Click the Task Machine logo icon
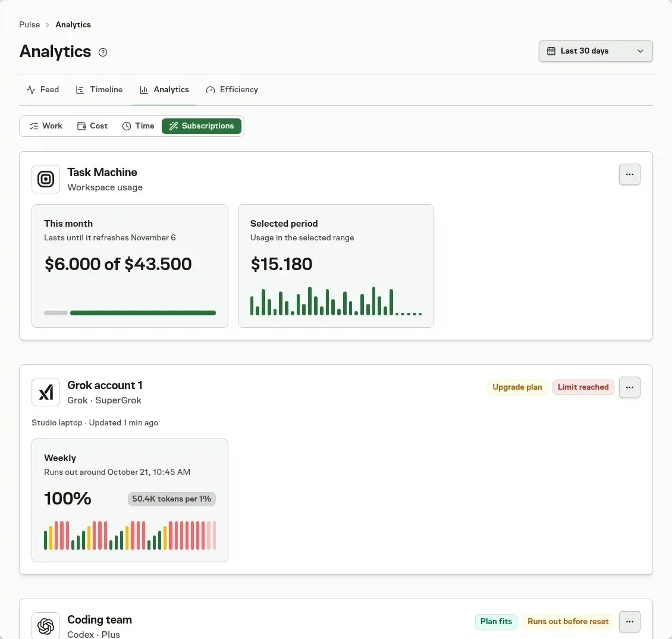Image resolution: width=672 pixels, height=639 pixels. tap(46, 179)
